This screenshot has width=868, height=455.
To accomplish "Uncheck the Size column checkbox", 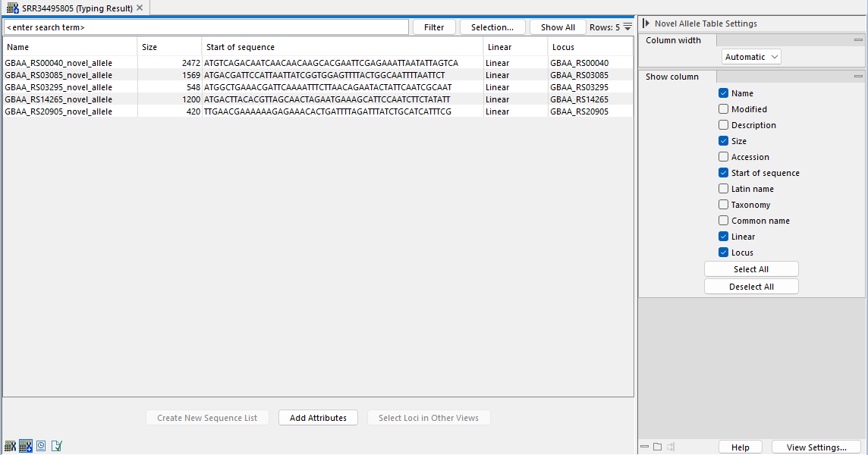I will [x=723, y=141].
